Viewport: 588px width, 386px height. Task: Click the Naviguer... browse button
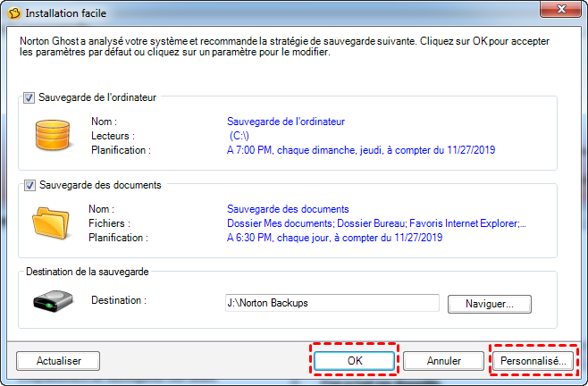490,304
